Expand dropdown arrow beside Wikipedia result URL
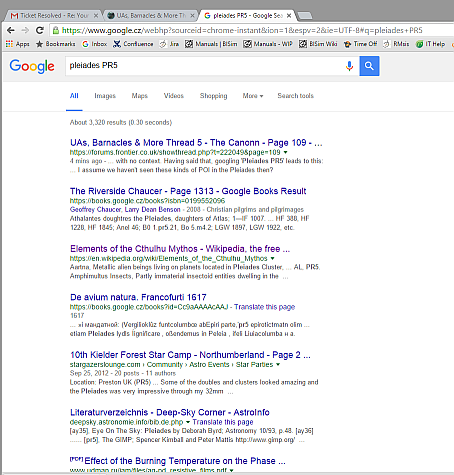Viewport: 454px width, 475px height. [x=272, y=258]
